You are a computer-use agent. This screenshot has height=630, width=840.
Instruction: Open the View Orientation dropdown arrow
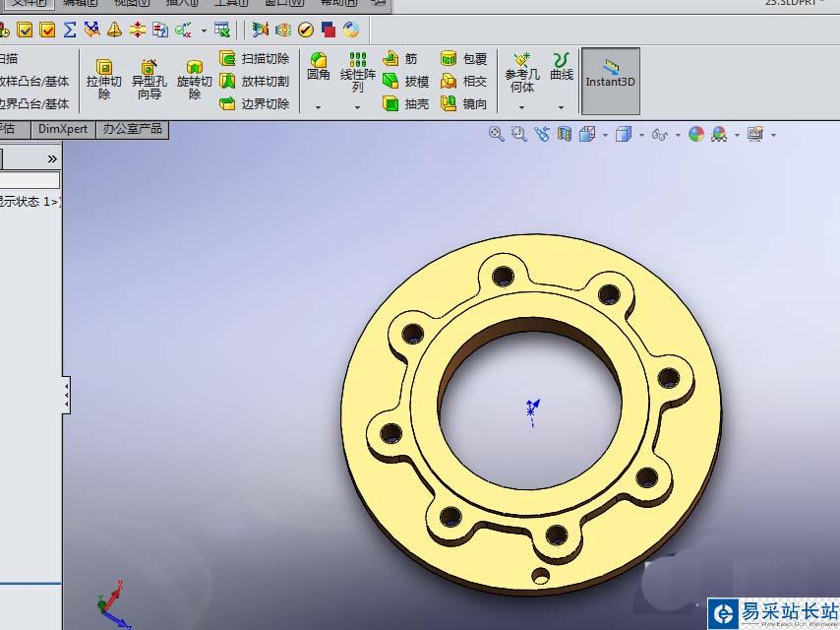point(605,135)
